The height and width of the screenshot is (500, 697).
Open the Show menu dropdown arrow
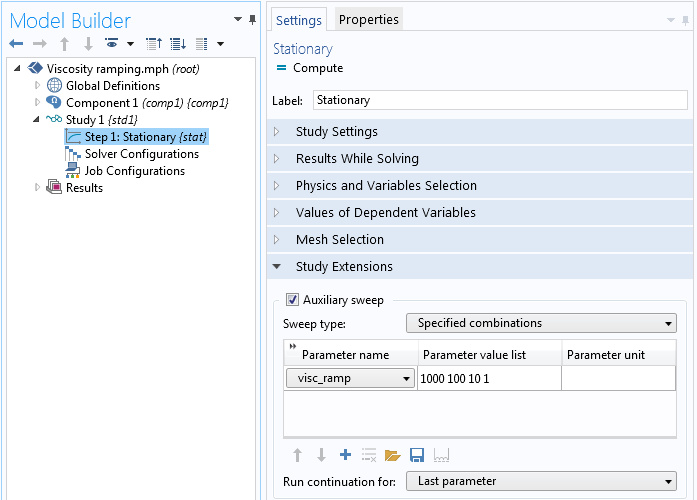(130, 44)
